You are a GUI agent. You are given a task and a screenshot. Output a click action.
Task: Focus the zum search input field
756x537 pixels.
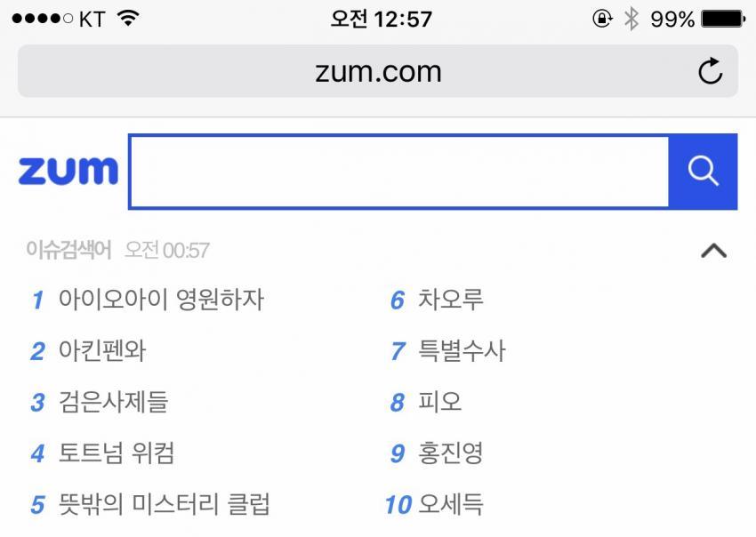coord(398,172)
